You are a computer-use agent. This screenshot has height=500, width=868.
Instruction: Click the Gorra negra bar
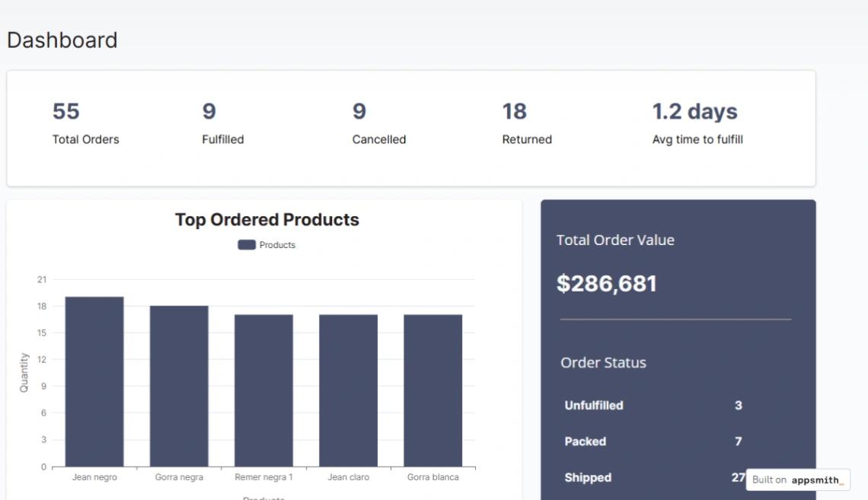pyautogui.click(x=180, y=386)
